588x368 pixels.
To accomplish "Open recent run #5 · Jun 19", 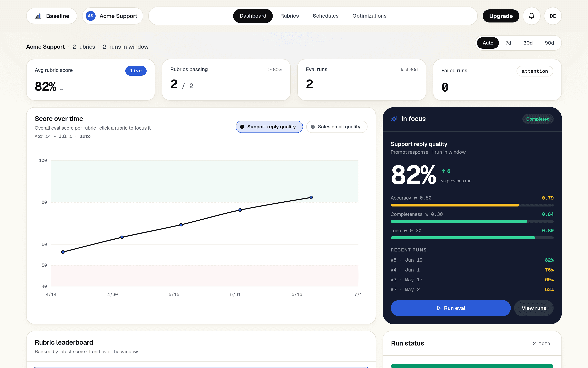I will coord(472,260).
